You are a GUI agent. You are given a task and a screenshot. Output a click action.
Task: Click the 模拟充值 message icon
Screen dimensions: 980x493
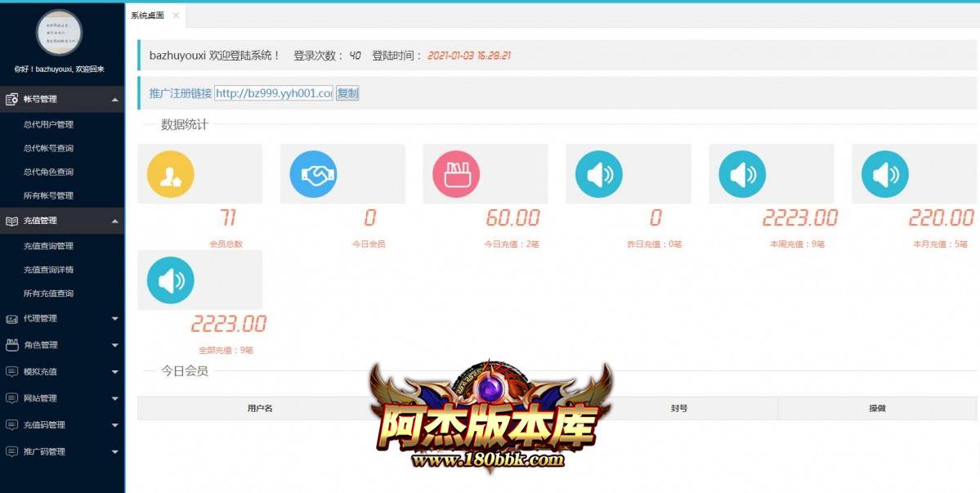(12, 372)
